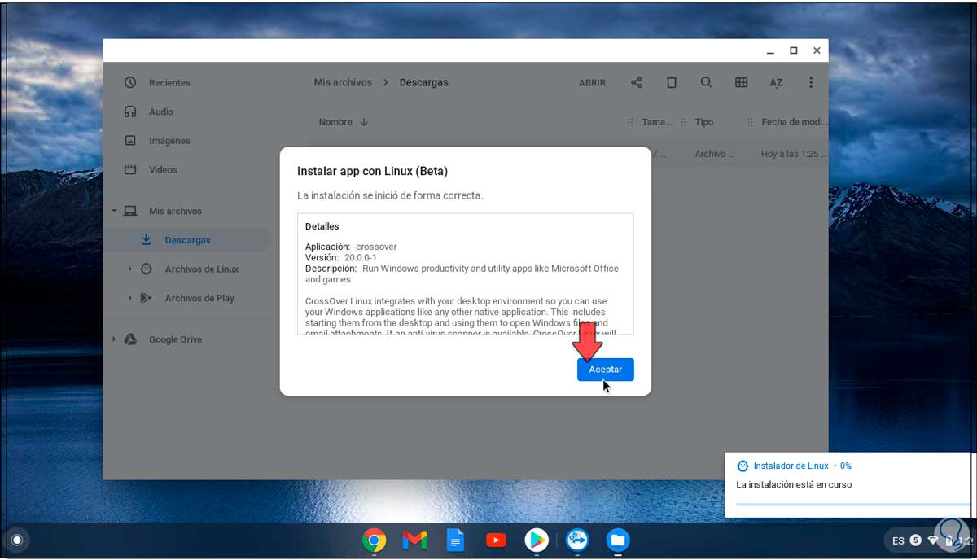Expand the Archivos de Linux folder arrow

click(129, 269)
